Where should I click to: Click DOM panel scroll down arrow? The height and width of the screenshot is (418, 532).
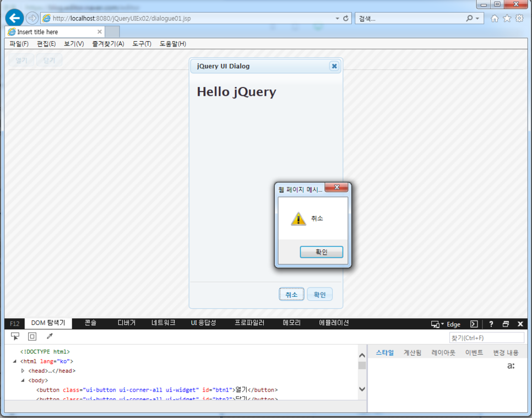362,389
